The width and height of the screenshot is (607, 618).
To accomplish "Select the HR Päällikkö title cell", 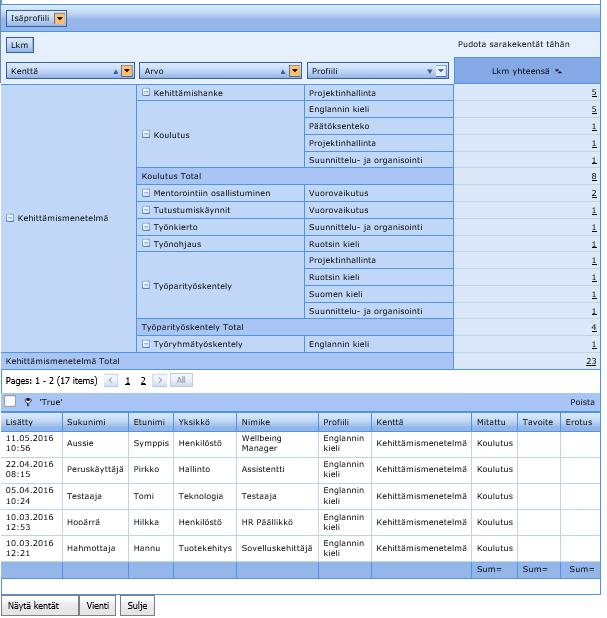I will (x=277, y=523).
